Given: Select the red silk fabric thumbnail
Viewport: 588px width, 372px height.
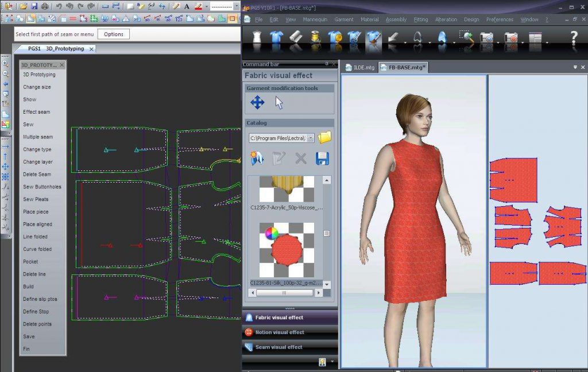Looking at the screenshot, I should tap(286, 251).
